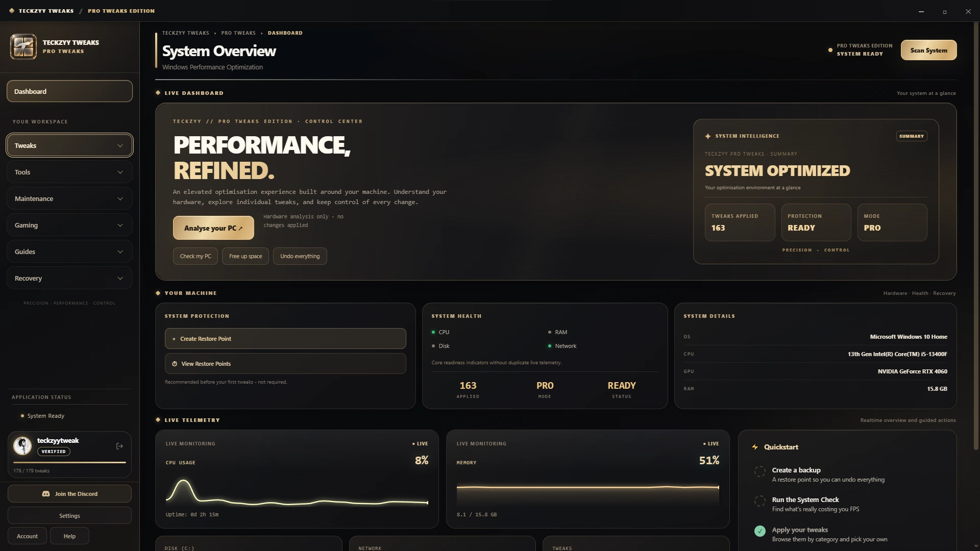Viewport: 980px width, 551px height.
Task: Click the Quickstart lightning bolt icon
Action: tap(755, 447)
